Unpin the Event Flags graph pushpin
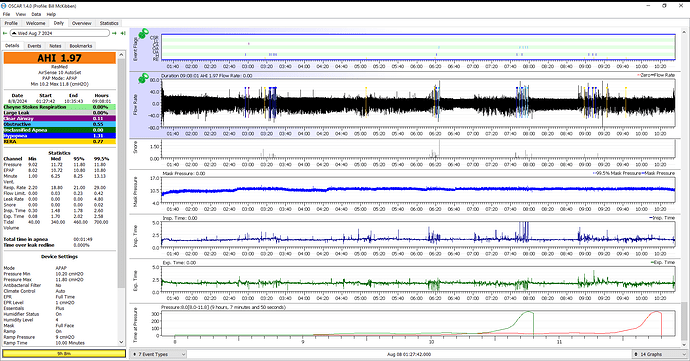The height and width of the screenshot is (361, 690). click(143, 33)
